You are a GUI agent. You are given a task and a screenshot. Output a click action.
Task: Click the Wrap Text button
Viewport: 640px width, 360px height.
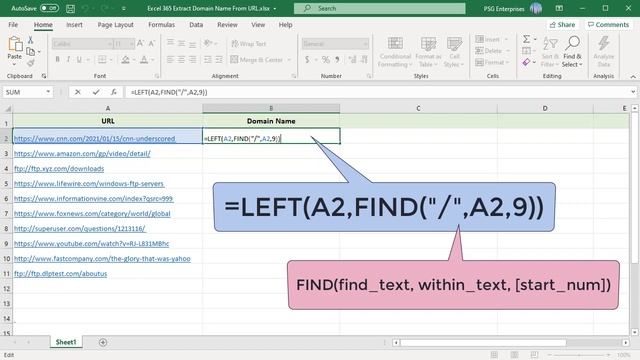tap(249, 44)
